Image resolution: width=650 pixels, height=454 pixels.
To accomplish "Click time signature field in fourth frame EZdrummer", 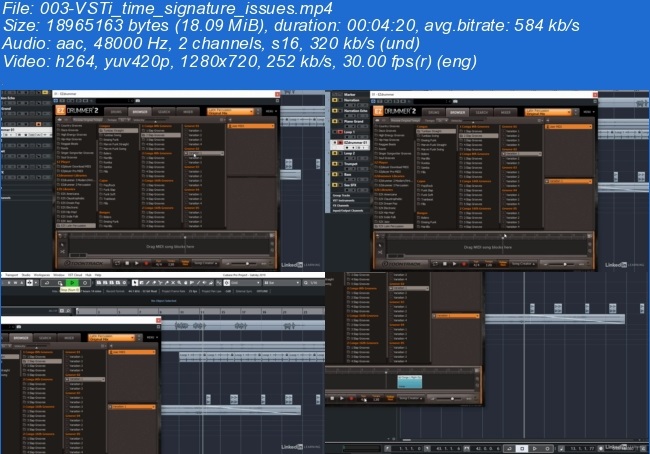I will [364, 398].
